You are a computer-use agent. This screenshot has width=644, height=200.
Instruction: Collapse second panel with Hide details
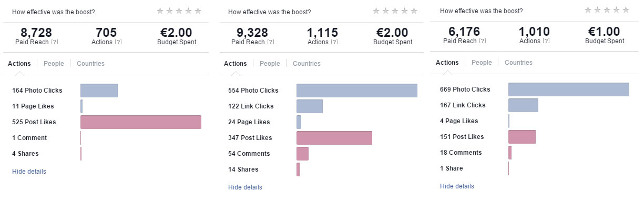click(x=245, y=187)
